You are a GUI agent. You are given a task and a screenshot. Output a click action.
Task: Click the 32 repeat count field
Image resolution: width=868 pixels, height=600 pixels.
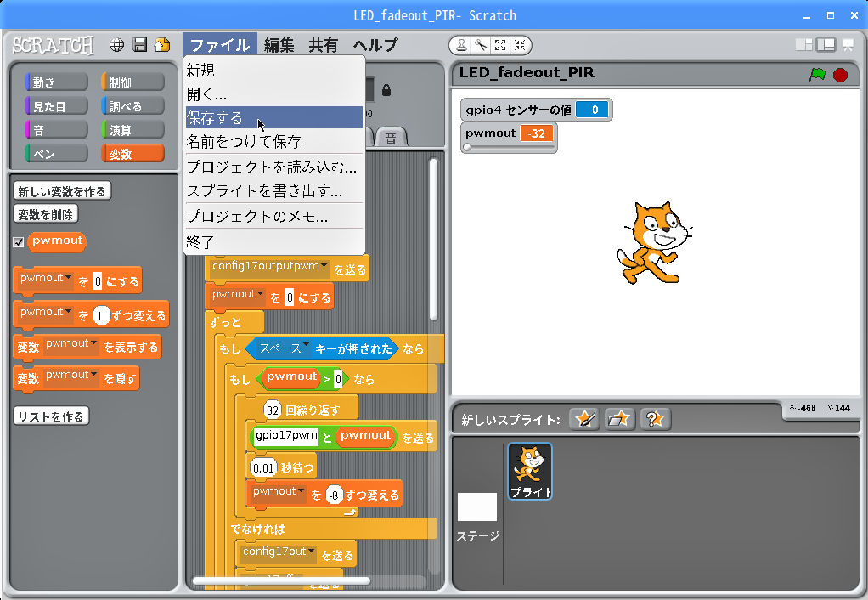(273, 410)
